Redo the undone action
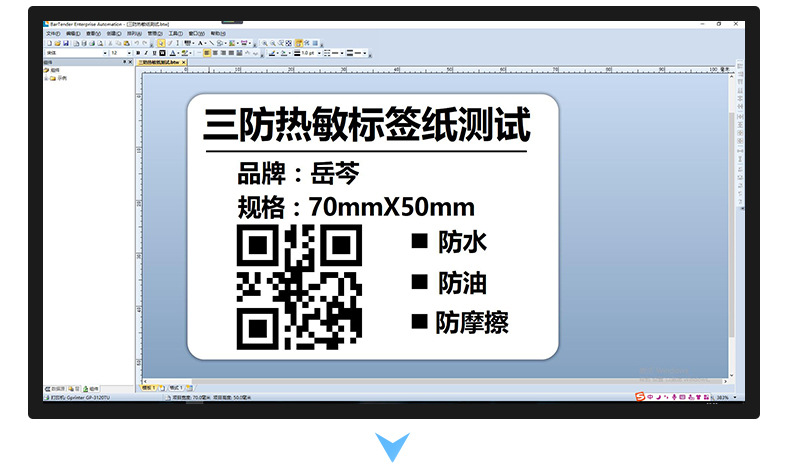The height and width of the screenshot is (475, 790). tap(145, 43)
